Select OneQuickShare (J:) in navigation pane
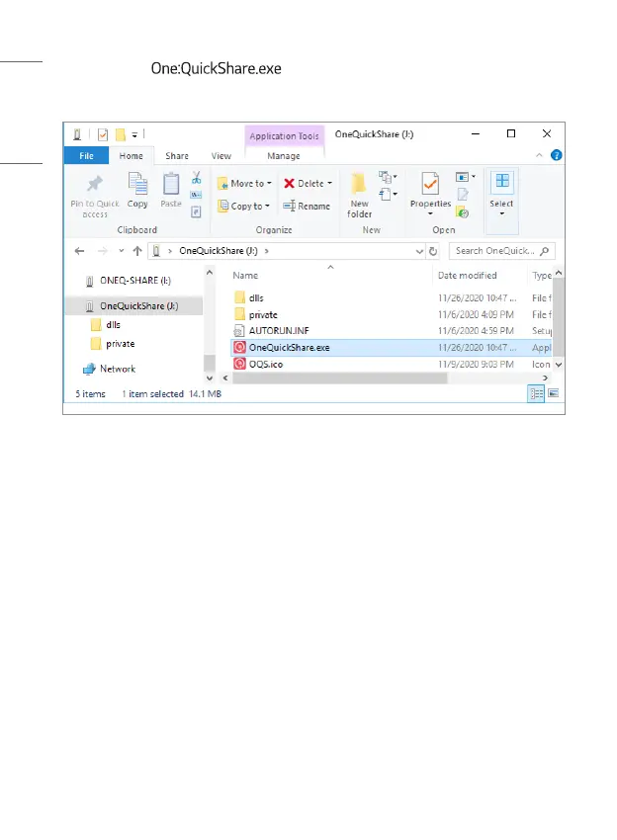This screenshot has width=617, height=840. 134,306
